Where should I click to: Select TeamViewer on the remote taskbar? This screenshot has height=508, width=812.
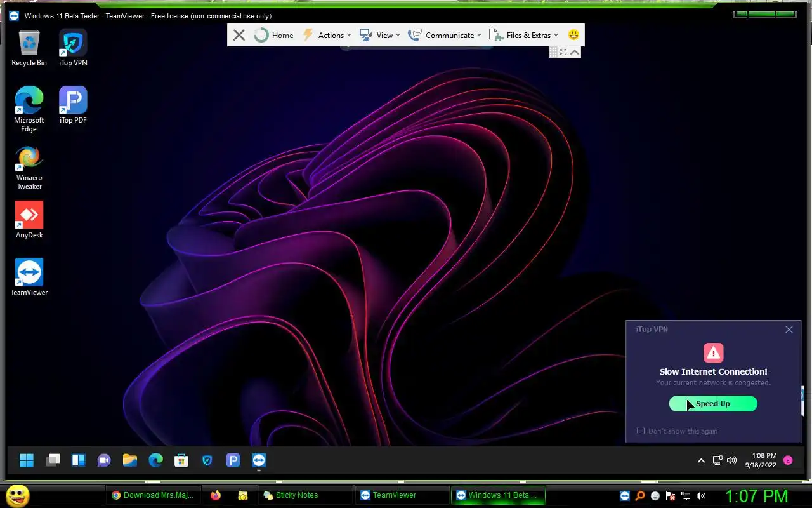tap(259, 460)
